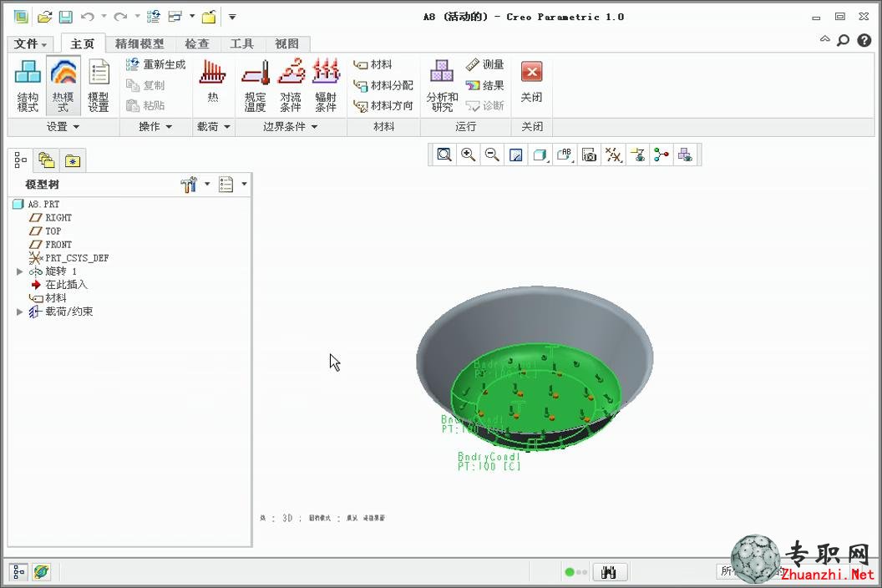
Task: Click 结果 (Results) button
Action: click(x=485, y=85)
